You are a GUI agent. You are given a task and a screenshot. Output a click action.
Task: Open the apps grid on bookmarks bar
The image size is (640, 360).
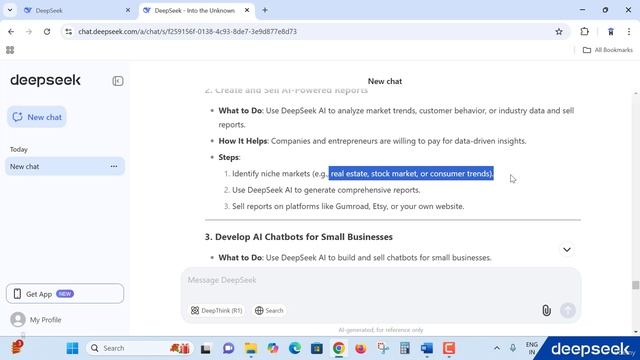pos(10,50)
